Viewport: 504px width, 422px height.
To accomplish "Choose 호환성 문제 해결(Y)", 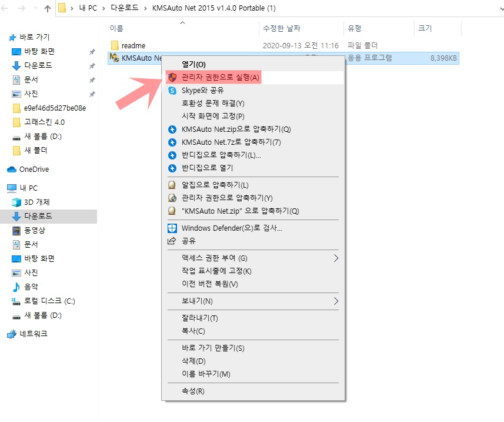I will [x=253, y=103].
